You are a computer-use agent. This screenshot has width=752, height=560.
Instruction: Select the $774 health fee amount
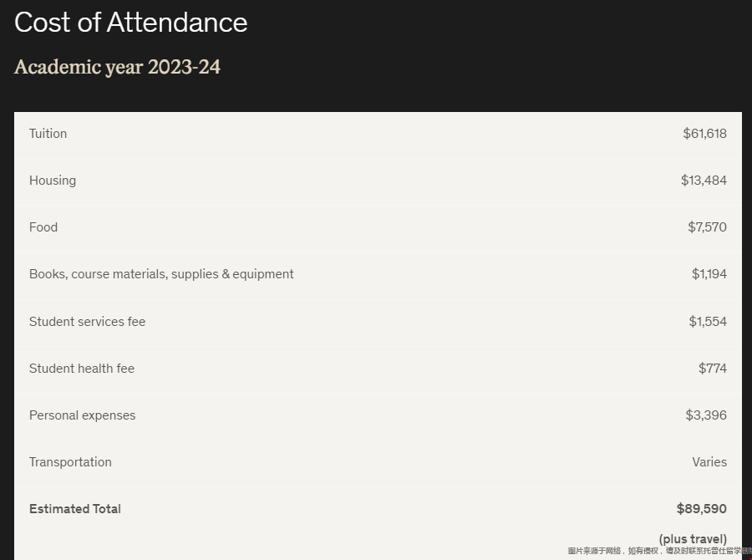712,369
